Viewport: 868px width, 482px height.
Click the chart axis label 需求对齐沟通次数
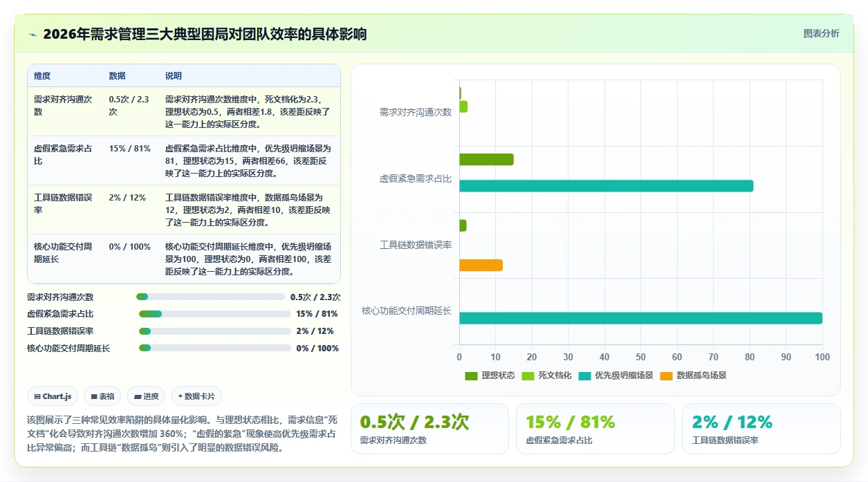click(416, 112)
